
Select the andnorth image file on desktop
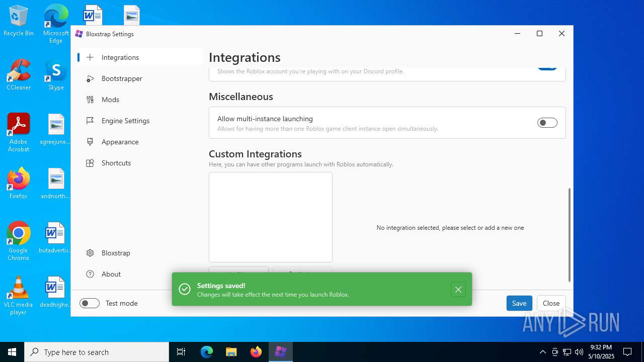[56, 184]
